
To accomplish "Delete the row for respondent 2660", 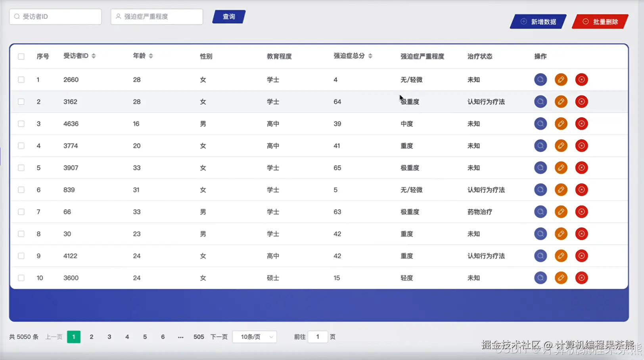I will tap(582, 80).
